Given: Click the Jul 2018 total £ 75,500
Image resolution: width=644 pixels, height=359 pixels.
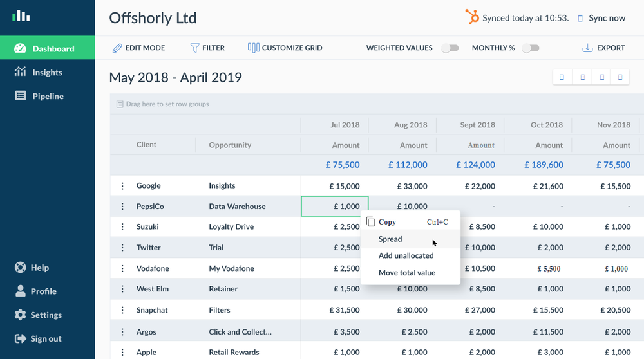Looking at the screenshot, I should pyautogui.click(x=343, y=165).
